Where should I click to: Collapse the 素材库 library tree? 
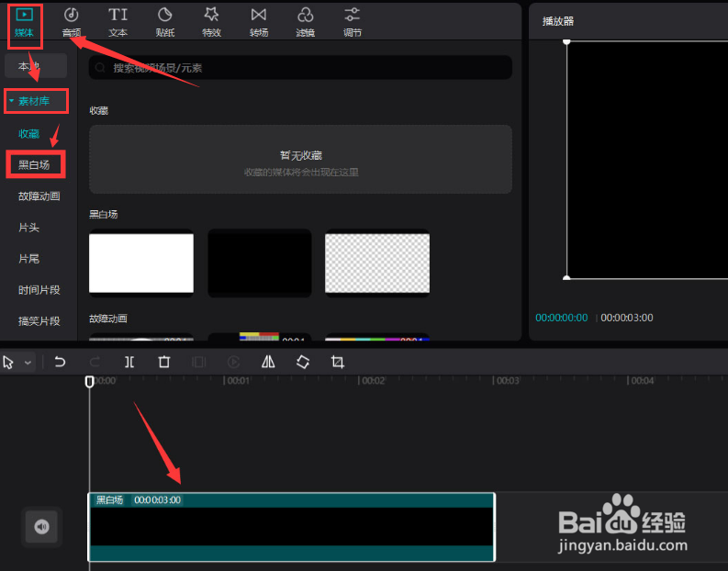12,101
